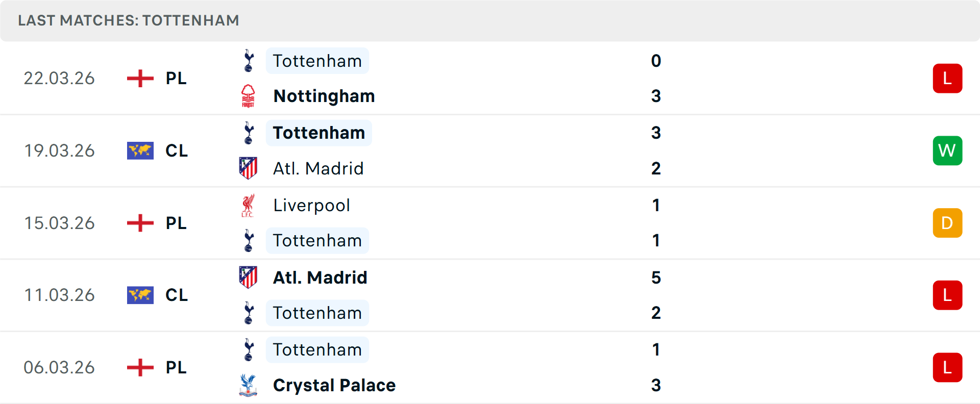
Task: Click the Tottenham crest in the Nottingham match
Action: [249, 61]
